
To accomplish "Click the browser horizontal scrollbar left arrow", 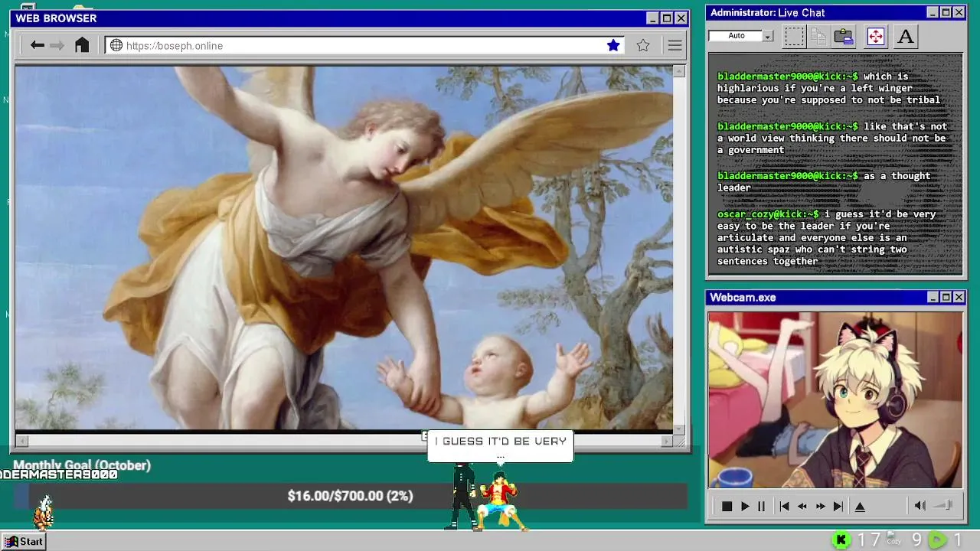I will coord(21,440).
